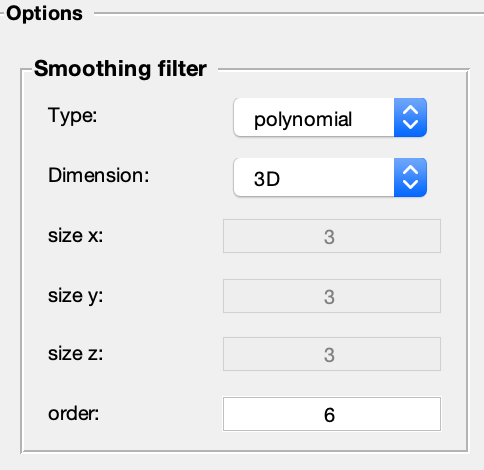484x470 pixels.
Task: Open the Type dropdown showing polynomial
Action: [x=330, y=117]
